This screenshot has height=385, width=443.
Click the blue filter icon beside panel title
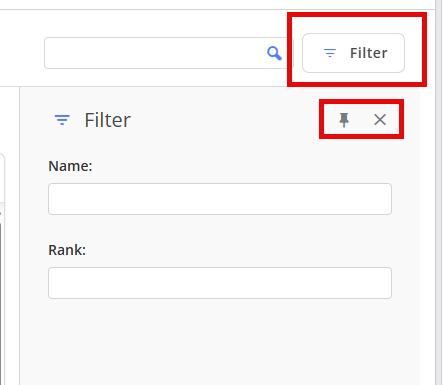pyautogui.click(x=62, y=120)
